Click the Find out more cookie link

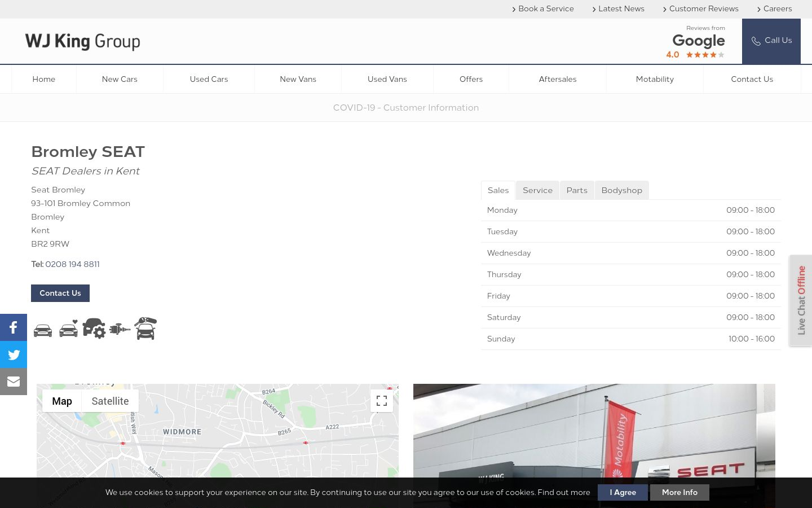pos(564,492)
